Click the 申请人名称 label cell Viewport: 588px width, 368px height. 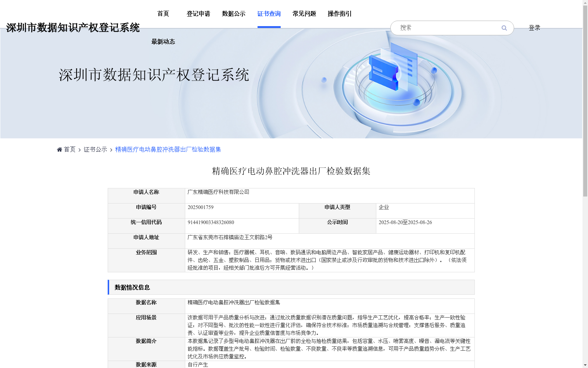click(146, 196)
